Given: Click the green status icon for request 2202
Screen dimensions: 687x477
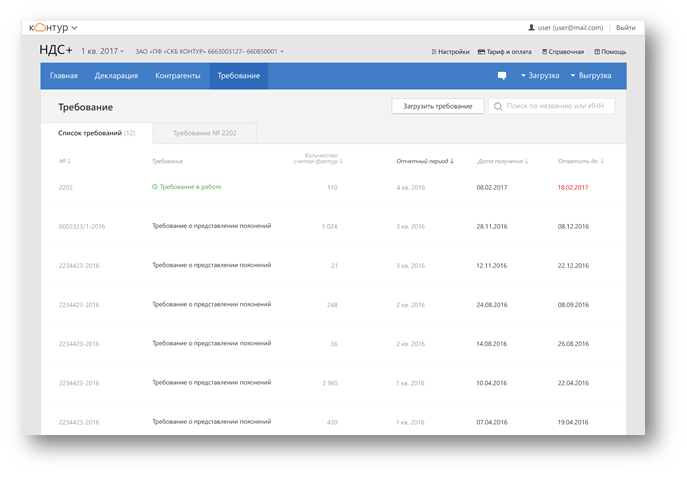Looking at the screenshot, I should 155,187.
